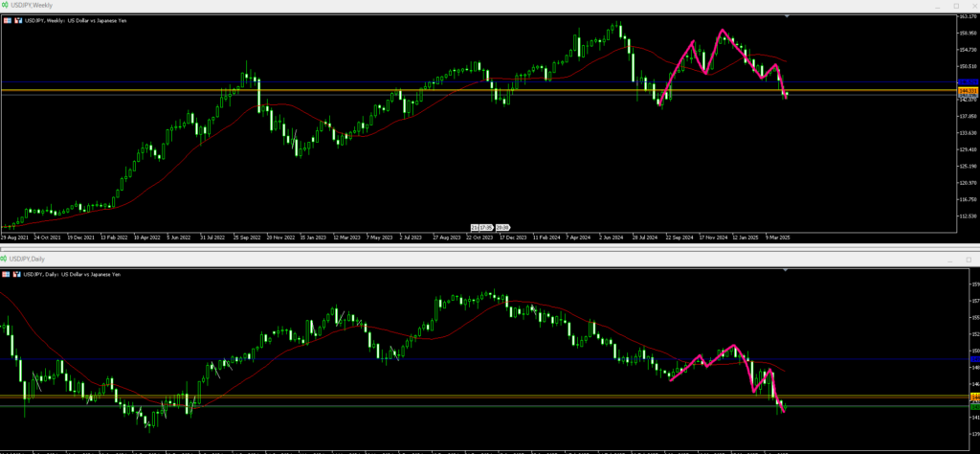
Task: Click the USDJPY,Daily window title icon
Action: pyautogui.click(x=5, y=259)
